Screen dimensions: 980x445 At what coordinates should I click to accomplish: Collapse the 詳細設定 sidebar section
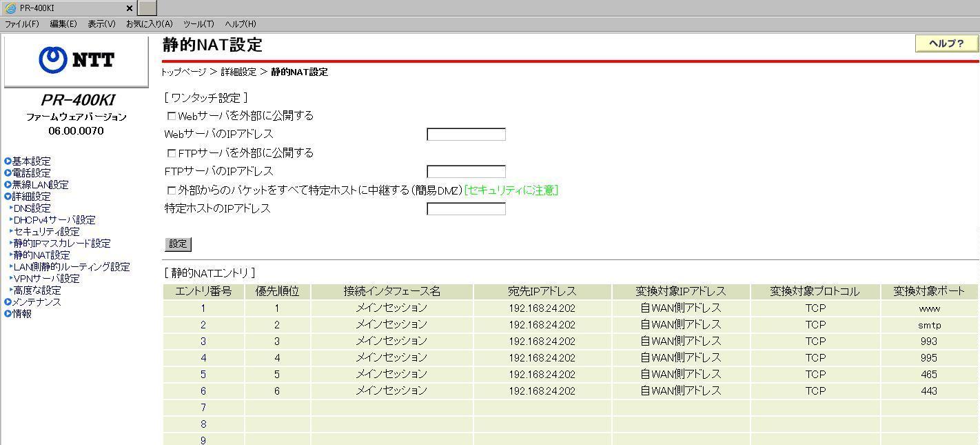pyautogui.click(x=31, y=197)
